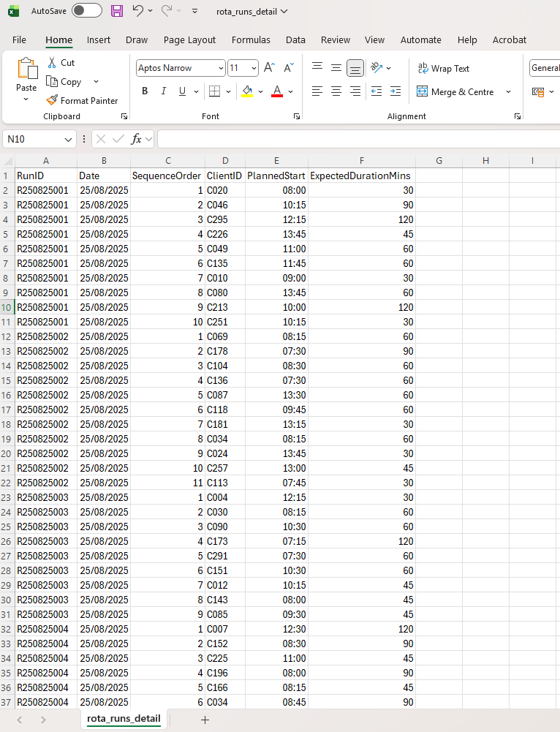Viewport: 560px width, 732px height.
Task: Click the Redo arrow icon
Action: 167,10
